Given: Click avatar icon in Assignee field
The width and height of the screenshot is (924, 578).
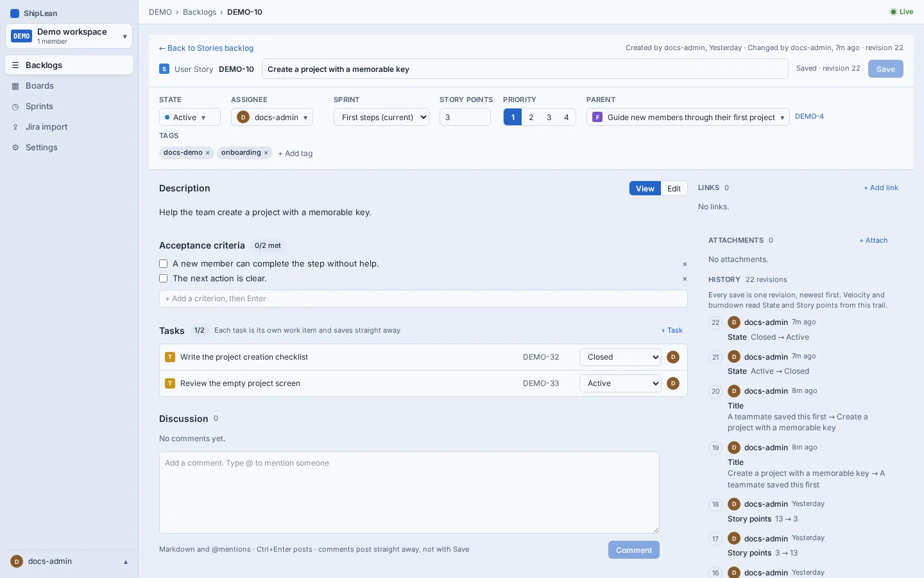Looking at the screenshot, I should point(243,118).
